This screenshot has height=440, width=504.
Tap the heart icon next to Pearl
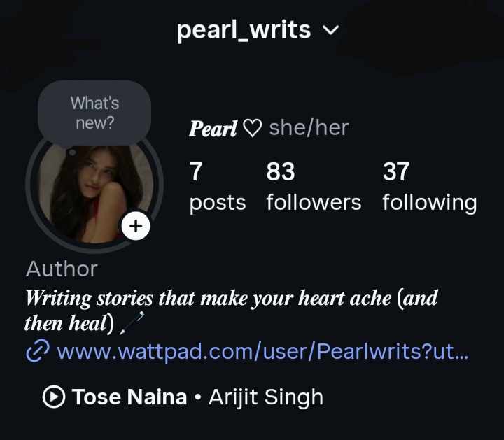click(252, 128)
